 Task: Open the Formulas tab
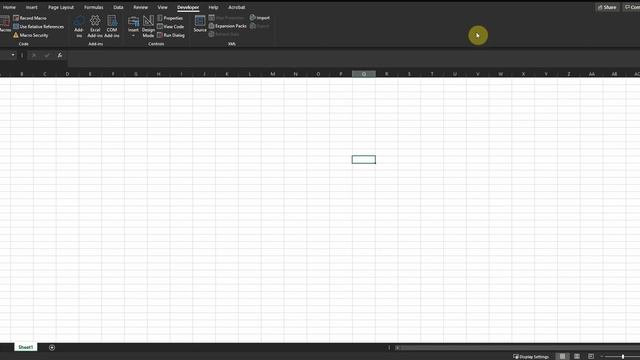[x=93, y=7]
